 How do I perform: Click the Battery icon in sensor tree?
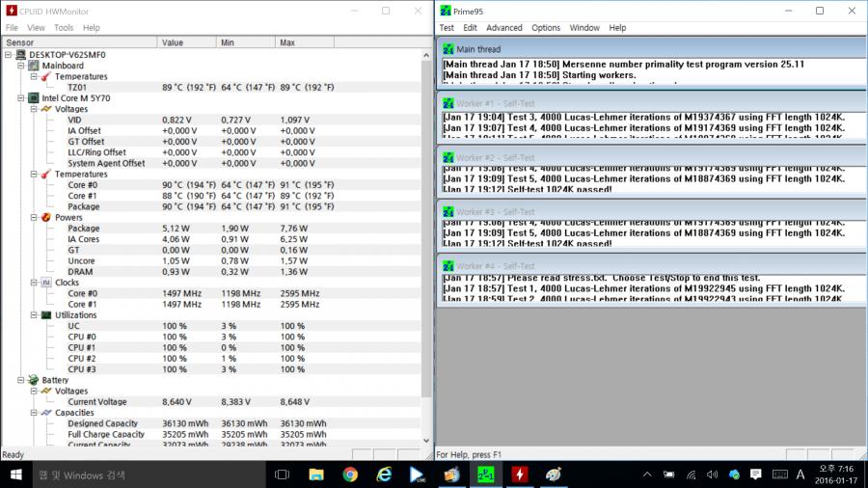point(33,381)
